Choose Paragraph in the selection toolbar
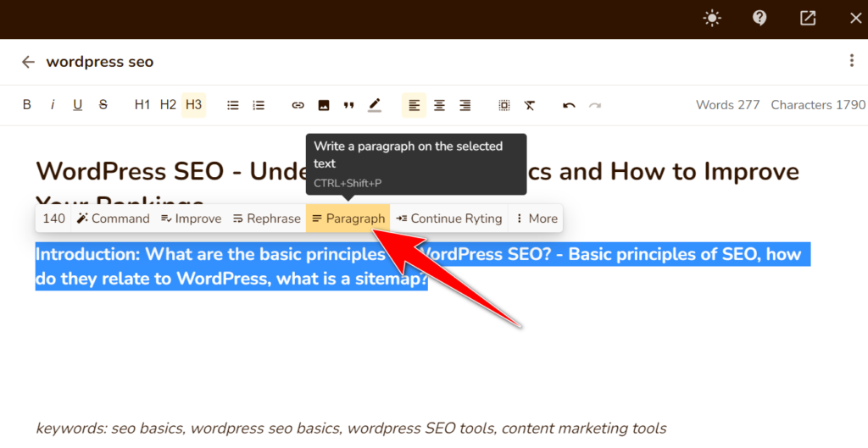 pyautogui.click(x=348, y=218)
